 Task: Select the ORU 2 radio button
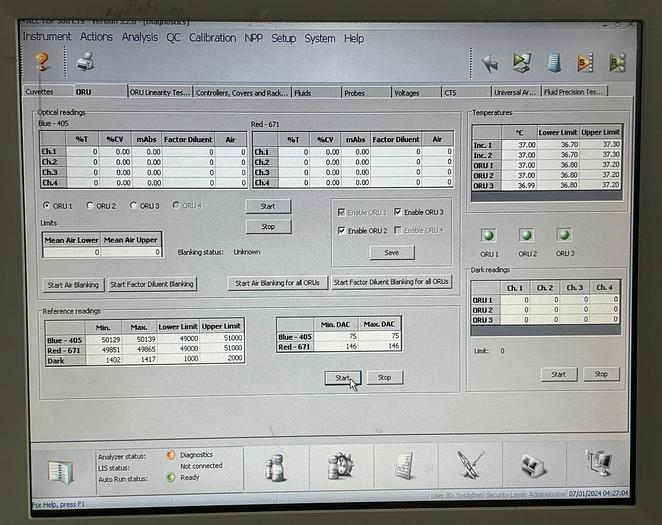pyautogui.click(x=90, y=206)
